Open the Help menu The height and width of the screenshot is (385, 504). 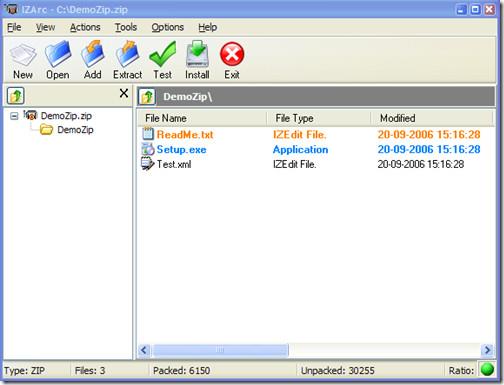207,27
